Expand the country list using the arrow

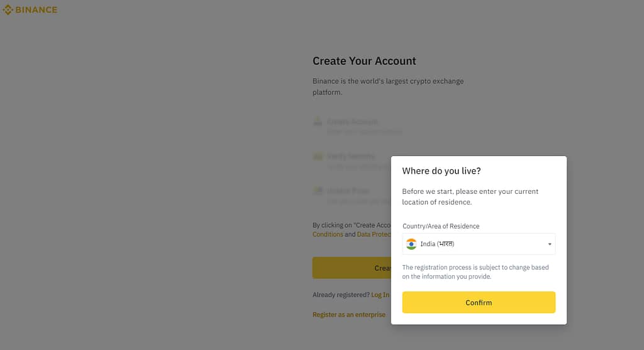coord(550,244)
